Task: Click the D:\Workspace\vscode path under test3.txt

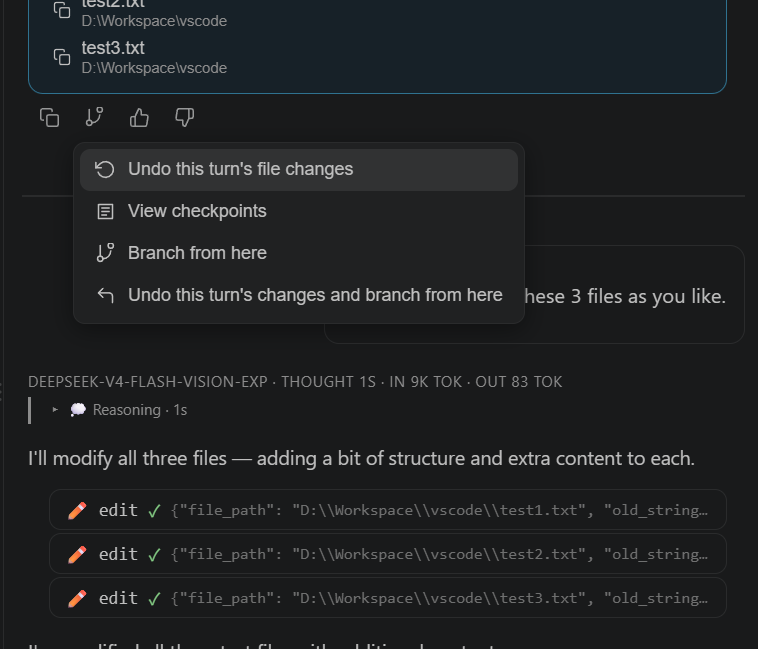Action: pyautogui.click(x=154, y=68)
